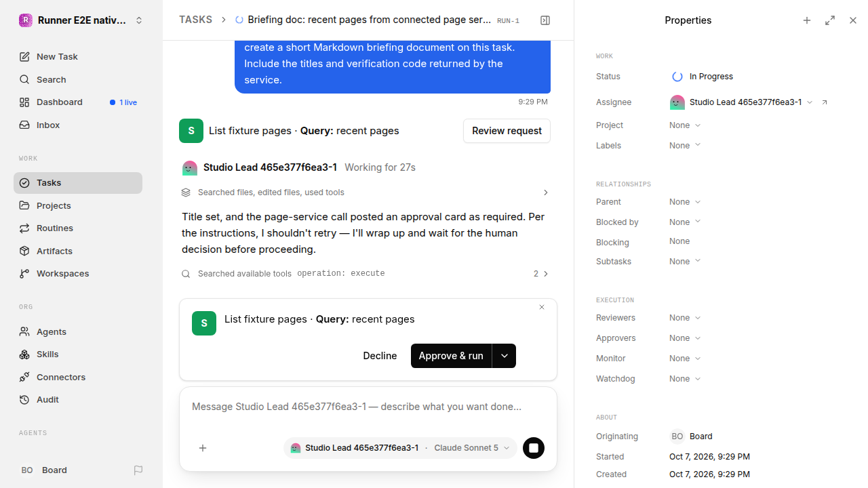This screenshot has height=488, width=868.
Task: Open Skills page
Action: click(78, 354)
